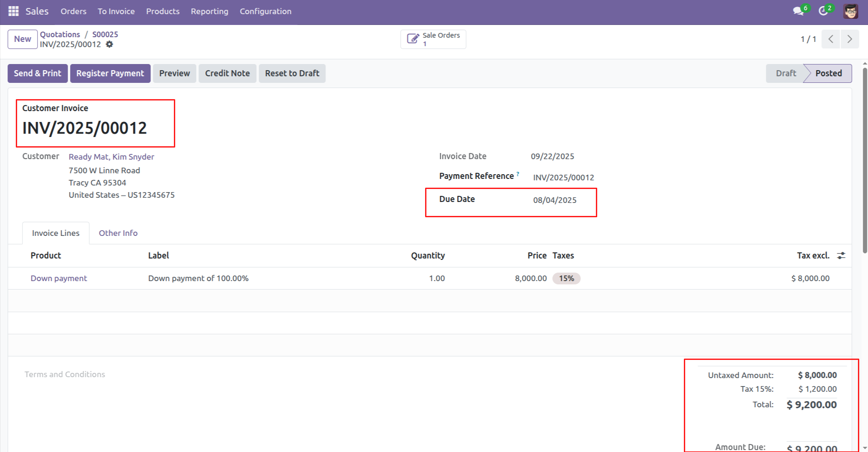Screen dimensions: 868x452
Task: Open the apps grid home menu
Action: tap(13, 11)
